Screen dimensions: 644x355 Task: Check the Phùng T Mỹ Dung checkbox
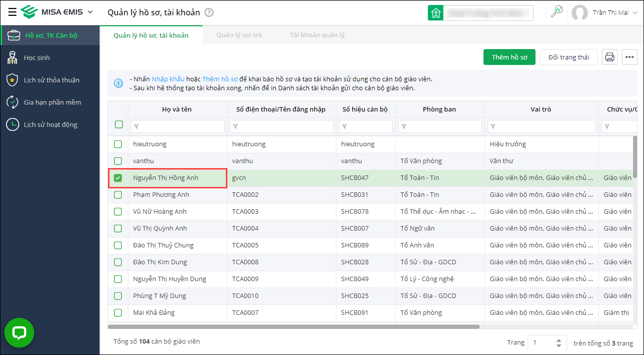[118, 296]
